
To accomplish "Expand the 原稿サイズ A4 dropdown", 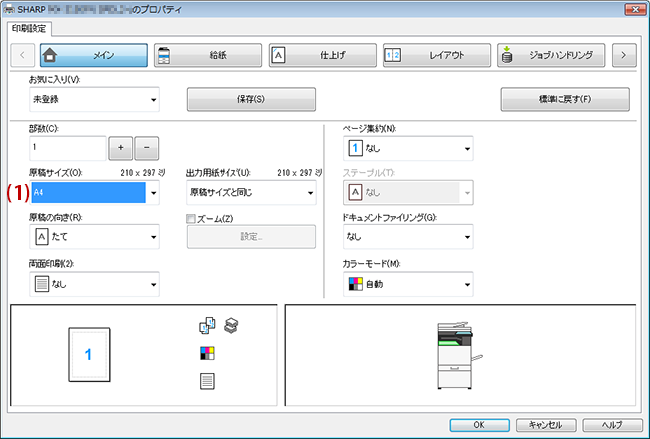I will click(95, 192).
